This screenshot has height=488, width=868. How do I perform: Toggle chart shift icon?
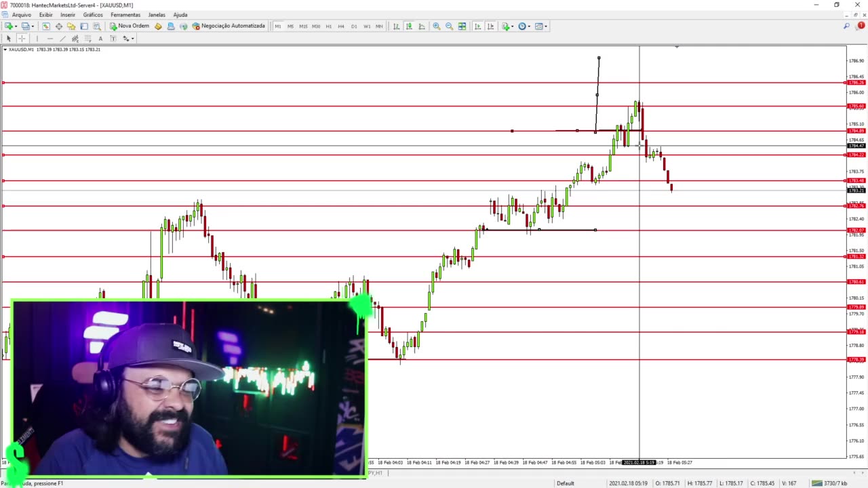coord(490,26)
